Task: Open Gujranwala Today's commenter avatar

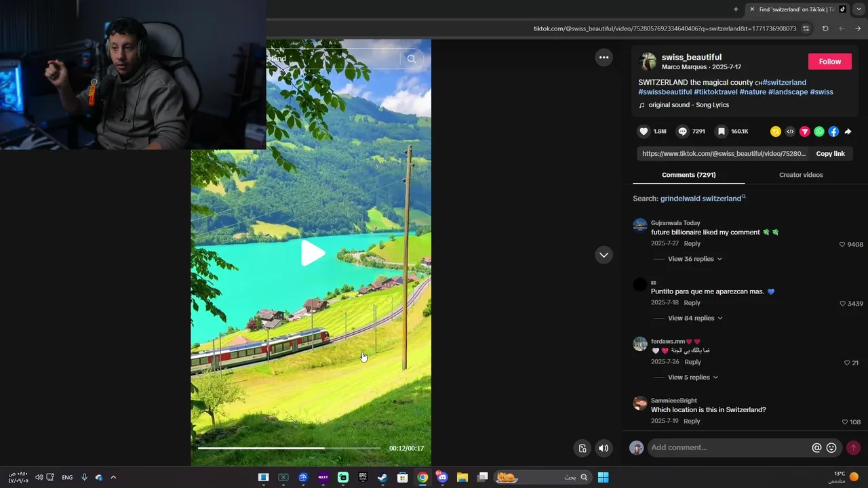Action: pos(639,226)
